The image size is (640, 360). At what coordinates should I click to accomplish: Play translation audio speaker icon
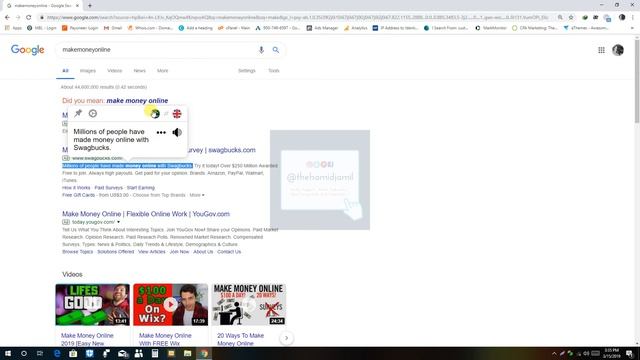177,132
